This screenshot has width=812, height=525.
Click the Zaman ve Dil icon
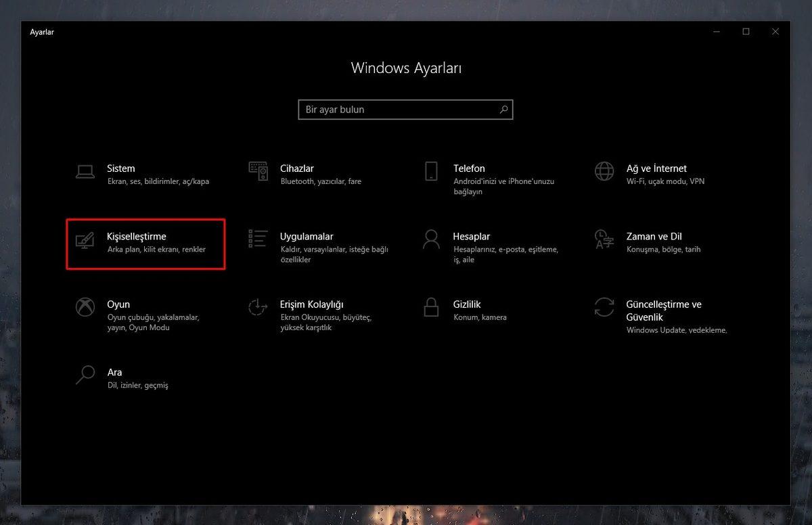coord(604,239)
